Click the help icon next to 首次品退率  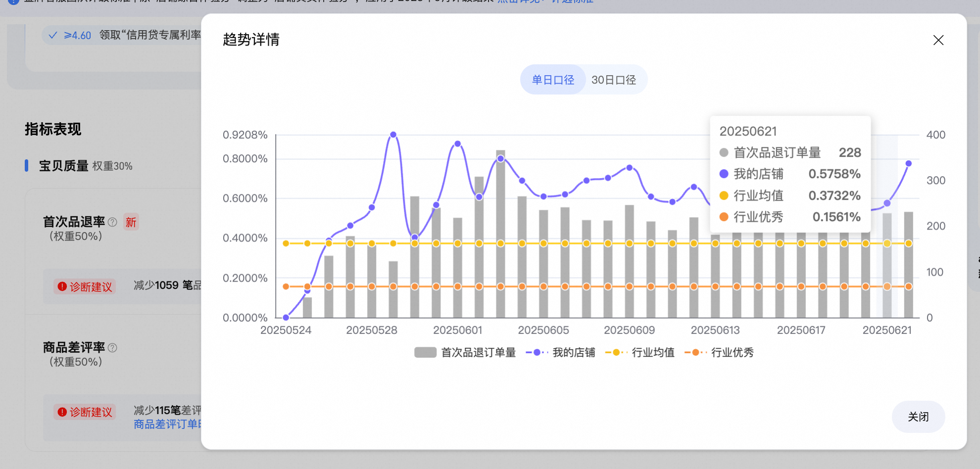tap(112, 222)
